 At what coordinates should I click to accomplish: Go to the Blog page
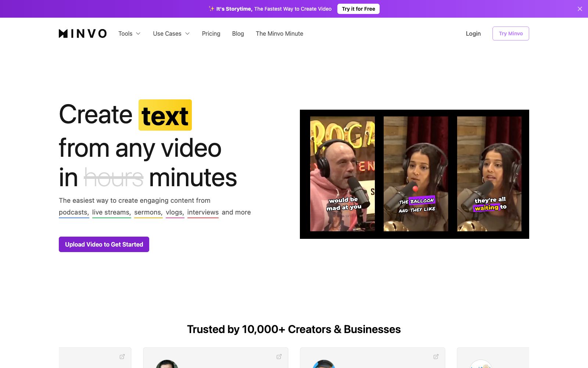238,33
